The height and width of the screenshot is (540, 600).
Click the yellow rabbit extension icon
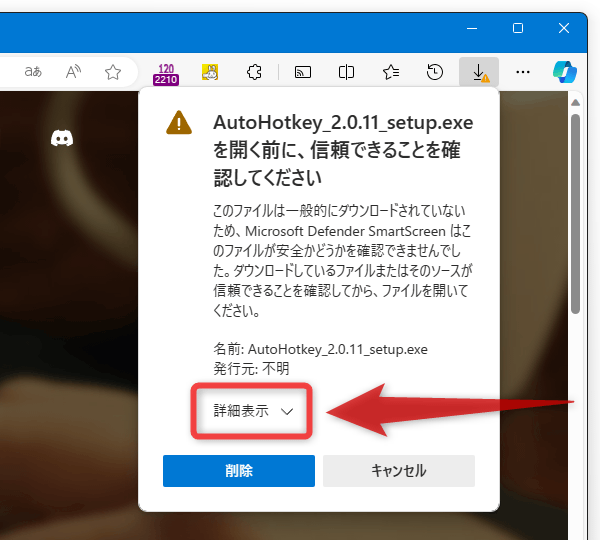tap(210, 72)
